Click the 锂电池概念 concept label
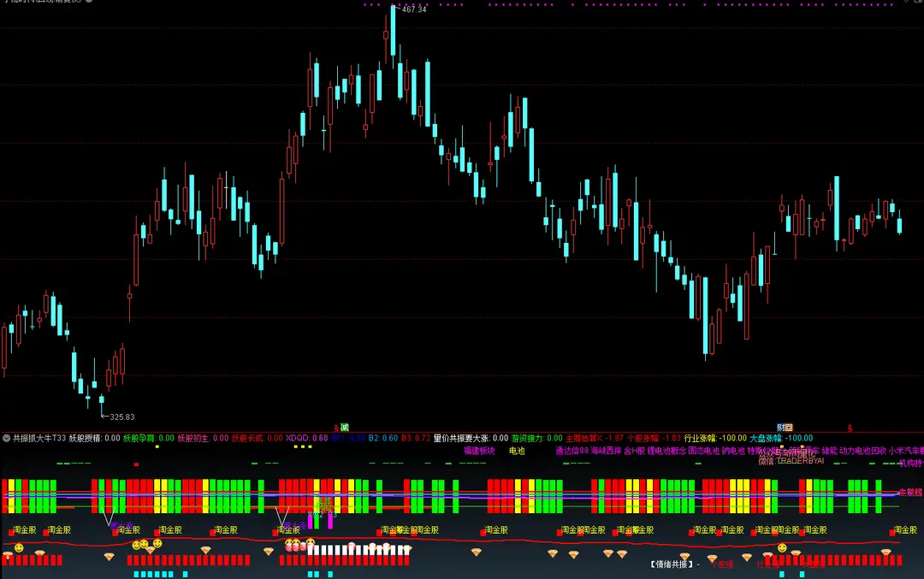Screen dimensions: 924x579 pyautogui.click(x=667, y=451)
